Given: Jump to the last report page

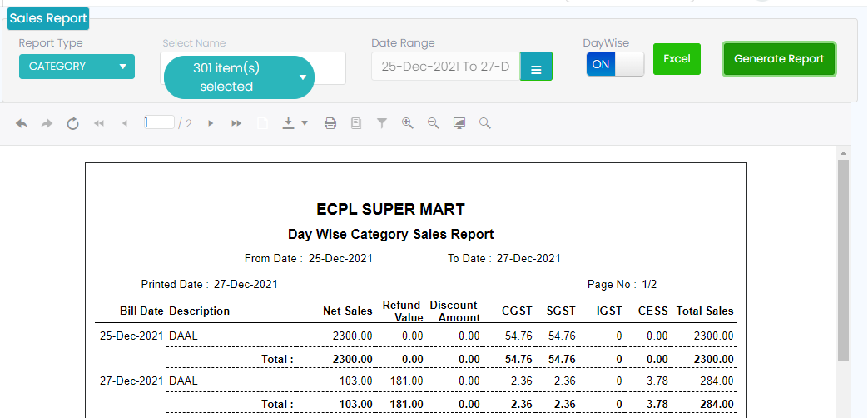Looking at the screenshot, I should [236, 123].
